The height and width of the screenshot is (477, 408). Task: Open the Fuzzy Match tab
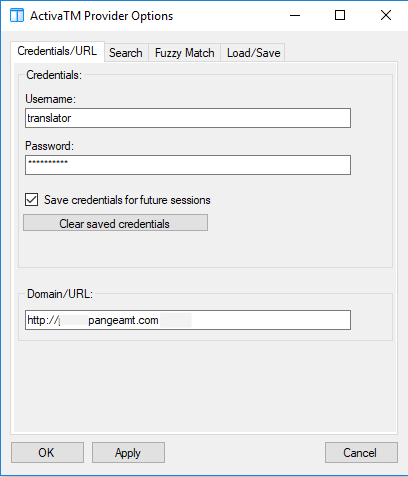pyautogui.click(x=184, y=53)
